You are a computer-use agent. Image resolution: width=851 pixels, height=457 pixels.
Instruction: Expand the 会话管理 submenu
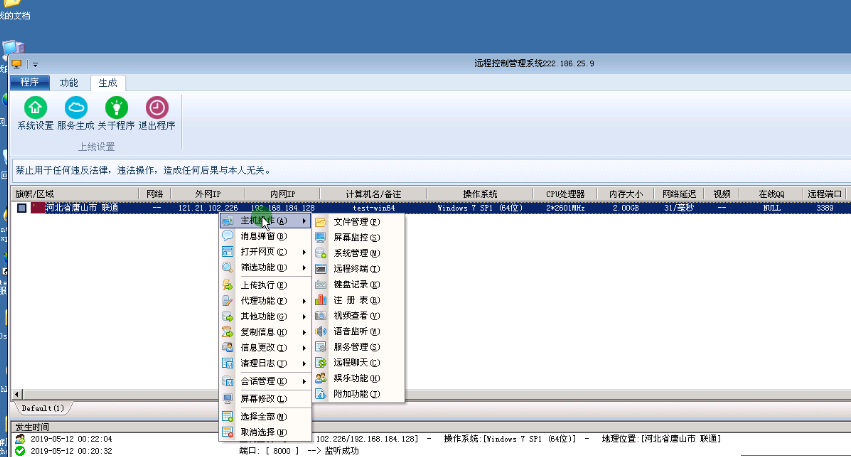tap(264, 381)
